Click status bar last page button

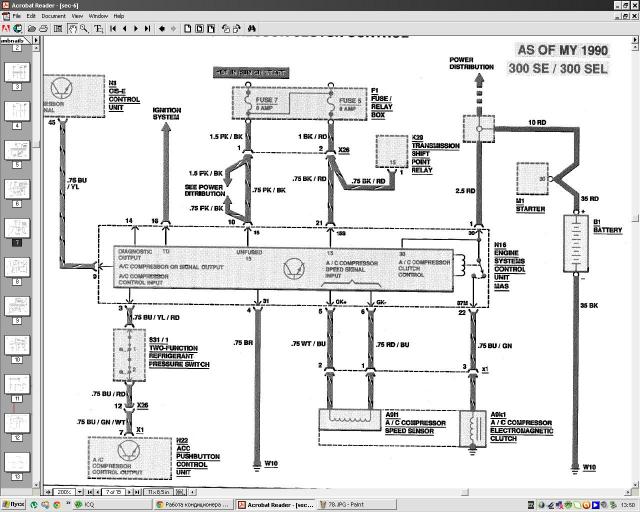point(137,492)
